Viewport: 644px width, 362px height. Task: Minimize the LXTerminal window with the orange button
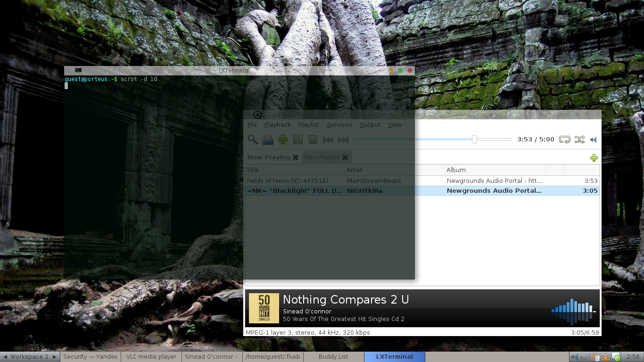[x=391, y=71]
